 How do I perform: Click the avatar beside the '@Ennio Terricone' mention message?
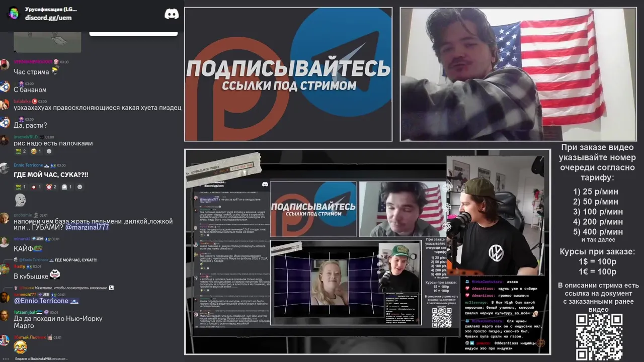coord(5,297)
